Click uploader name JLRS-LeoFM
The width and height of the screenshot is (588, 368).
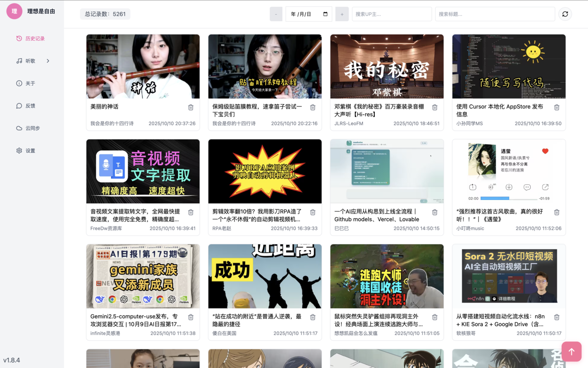pos(349,123)
